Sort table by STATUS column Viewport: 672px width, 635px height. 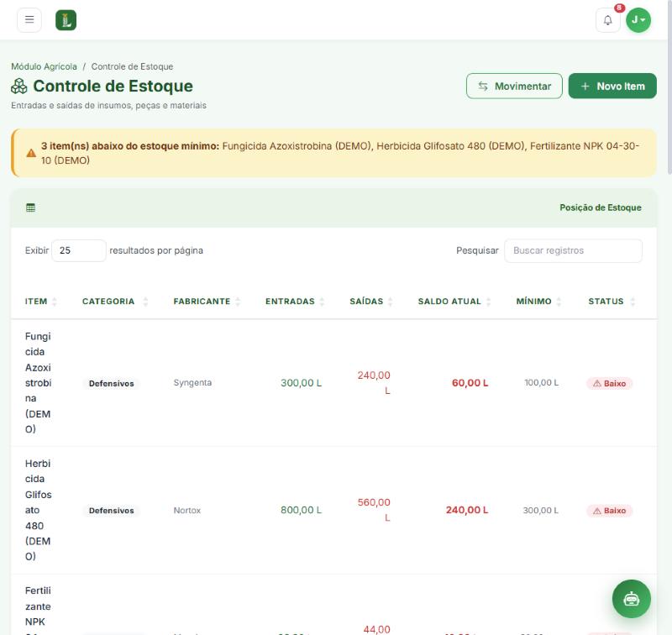pyautogui.click(x=612, y=302)
